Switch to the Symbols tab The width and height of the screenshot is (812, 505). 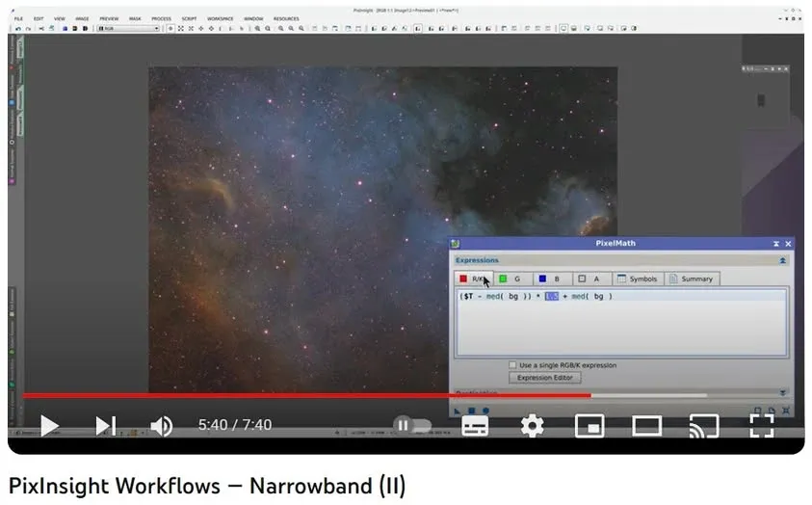pos(638,279)
